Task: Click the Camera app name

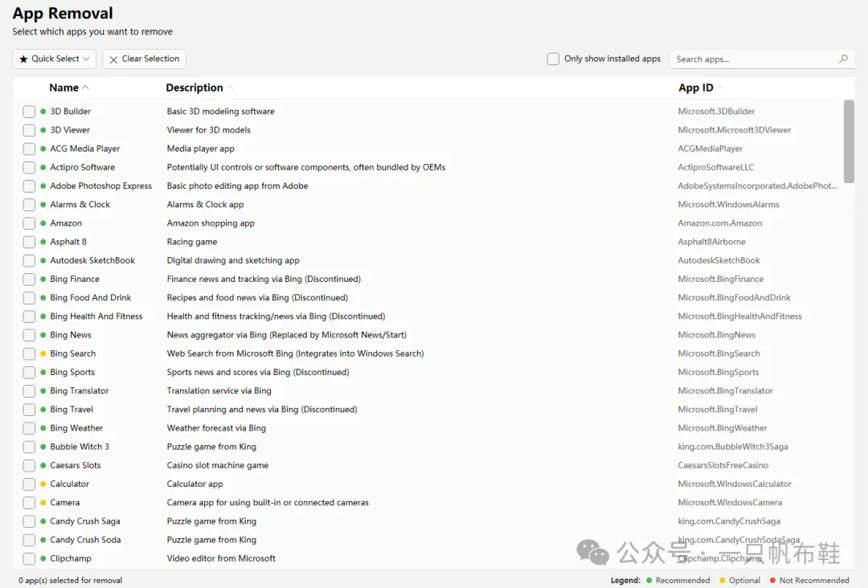Action: coord(65,502)
